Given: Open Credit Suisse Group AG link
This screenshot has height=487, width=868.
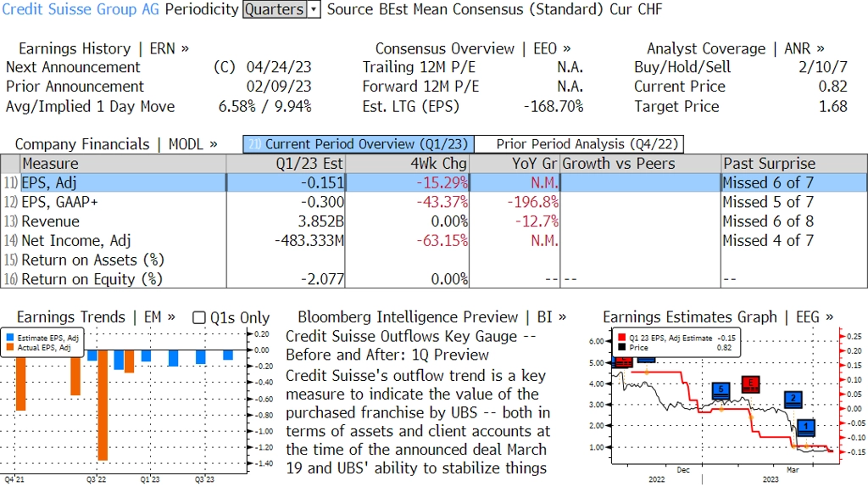Looking at the screenshot, I should (x=81, y=9).
